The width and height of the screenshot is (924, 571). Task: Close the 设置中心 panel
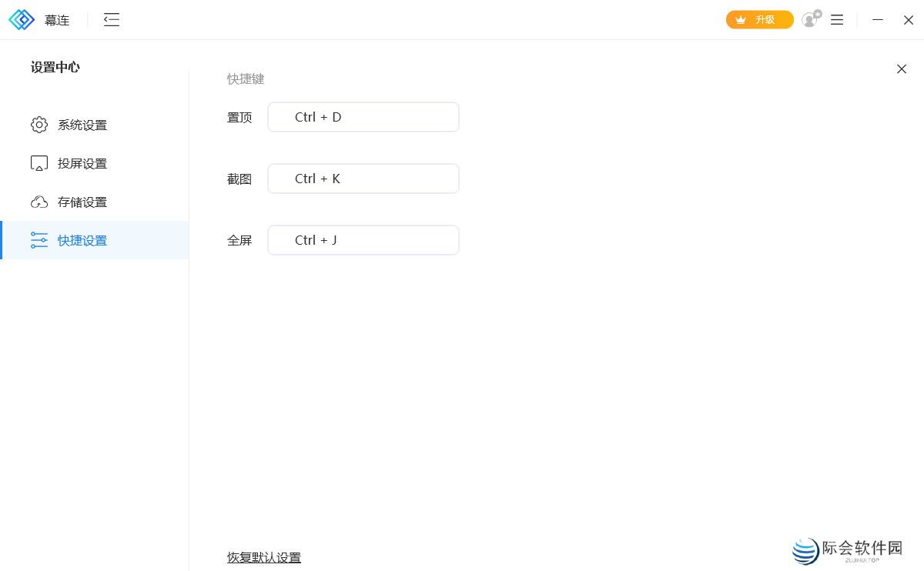pyautogui.click(x=902, y=68)
